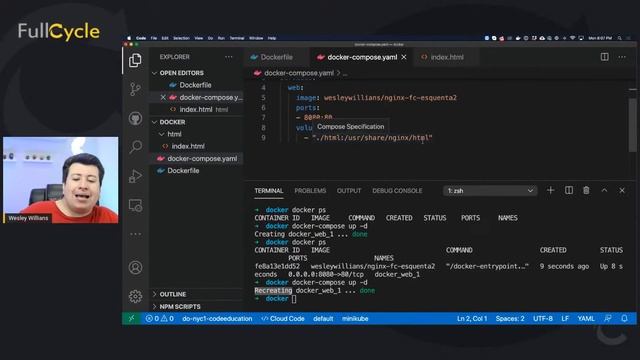Image resolution: width=640 pixels, height=360 pixels.
Task: Select docker-compose.yaml in Docker folder tree
Action: click(x=202, y=158)
